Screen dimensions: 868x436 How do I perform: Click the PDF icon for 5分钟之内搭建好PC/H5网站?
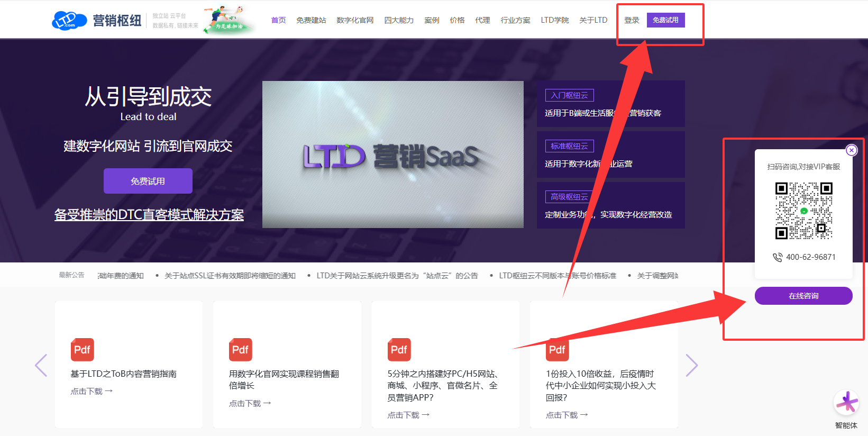(x=399, y=350)
